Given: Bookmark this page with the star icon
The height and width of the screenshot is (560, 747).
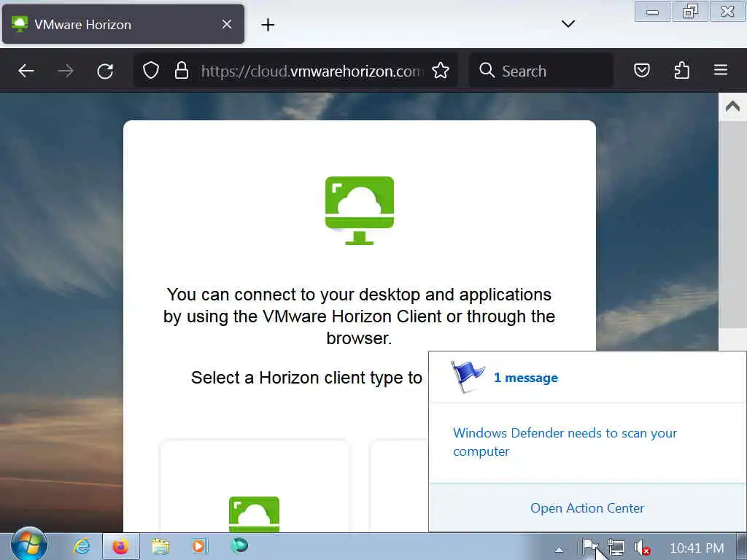Looking at the screenshot, I should (441, 71).
